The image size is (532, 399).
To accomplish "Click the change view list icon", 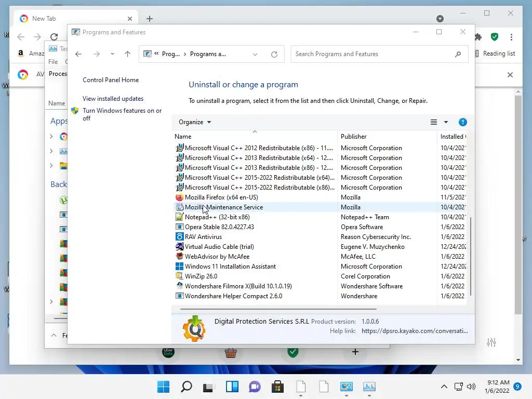I will click(434, 122).
